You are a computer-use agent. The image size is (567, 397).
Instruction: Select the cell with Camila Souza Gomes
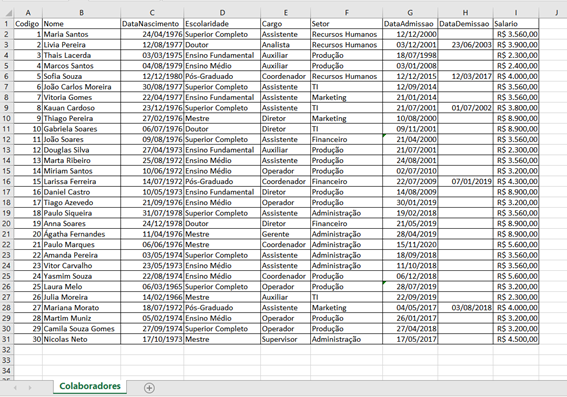[81, 329]
